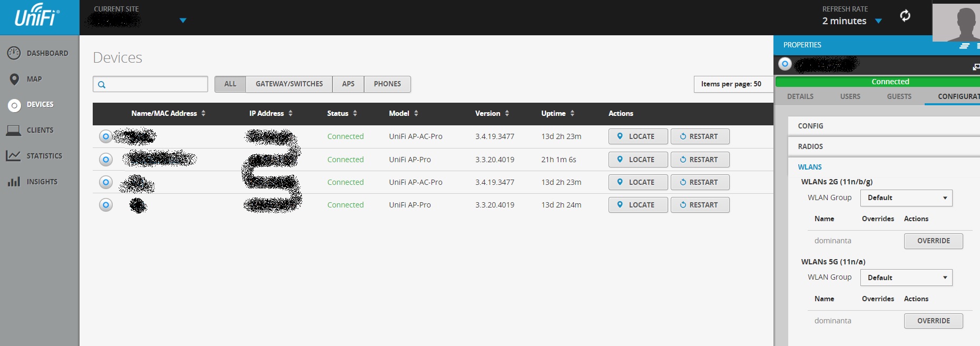Click the Properties panel stack icon
This screenshot has height=346, width=980.
[965, 46]
